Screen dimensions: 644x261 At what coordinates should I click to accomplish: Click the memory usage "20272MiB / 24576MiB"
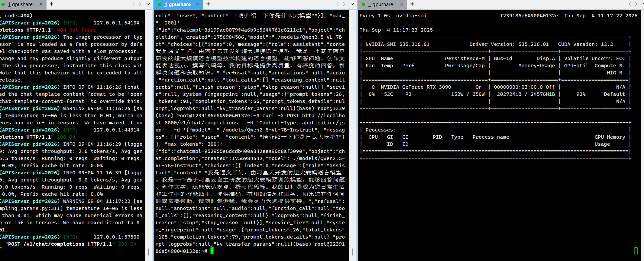pos(526,94)
